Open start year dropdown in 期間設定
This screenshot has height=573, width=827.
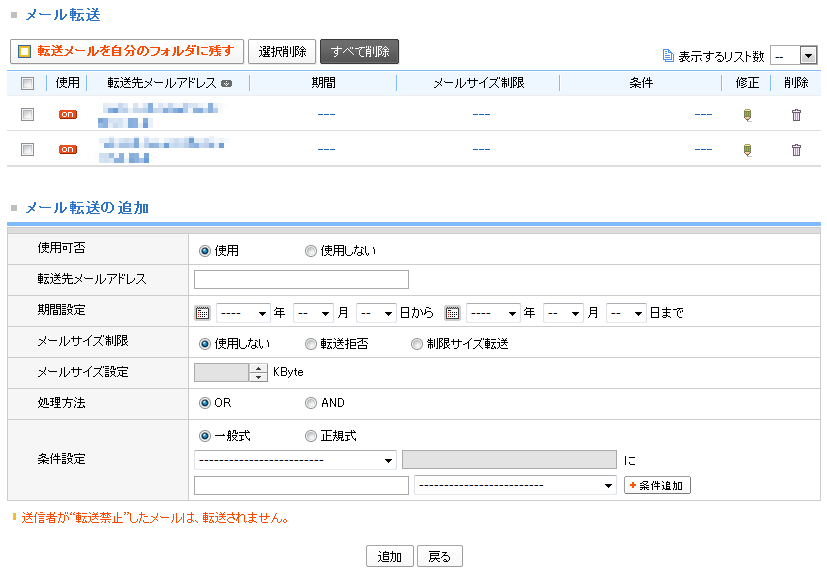(x=243, y=313)
